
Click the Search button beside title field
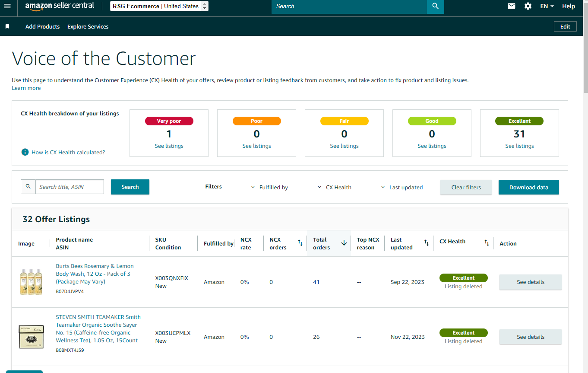click(130, 187)
